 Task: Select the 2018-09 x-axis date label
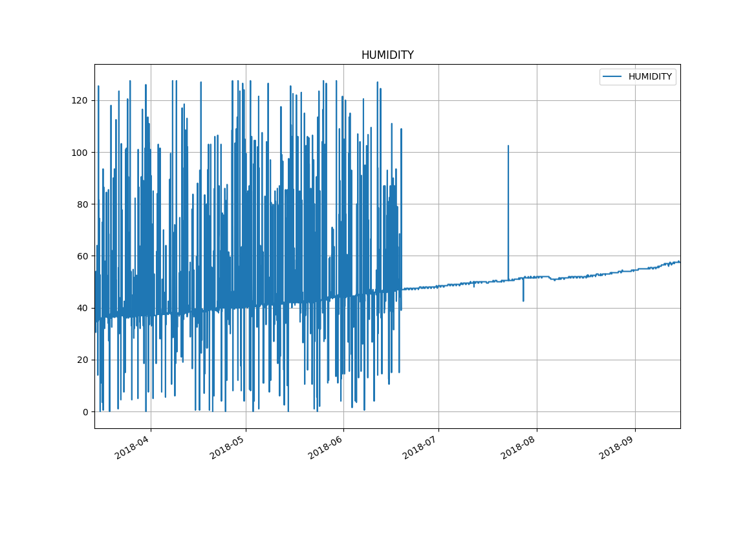coord(616,445)
